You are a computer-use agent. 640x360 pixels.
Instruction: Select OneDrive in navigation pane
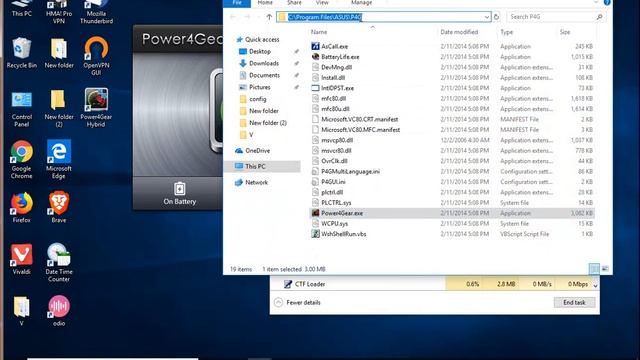(257, 151)
